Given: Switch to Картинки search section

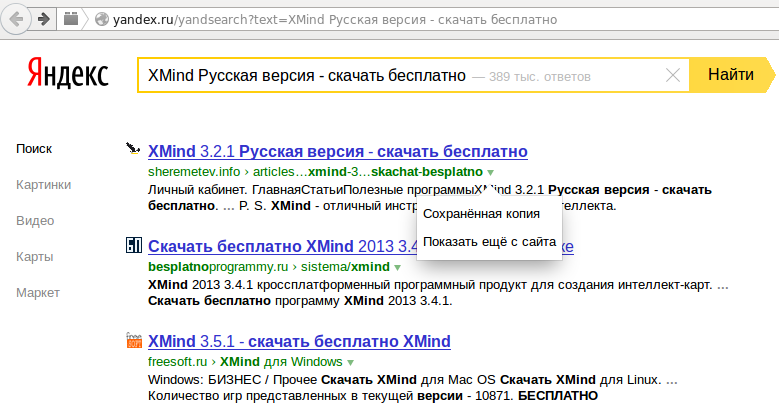Looking at the screenshot, I should (x=43, y=184).
